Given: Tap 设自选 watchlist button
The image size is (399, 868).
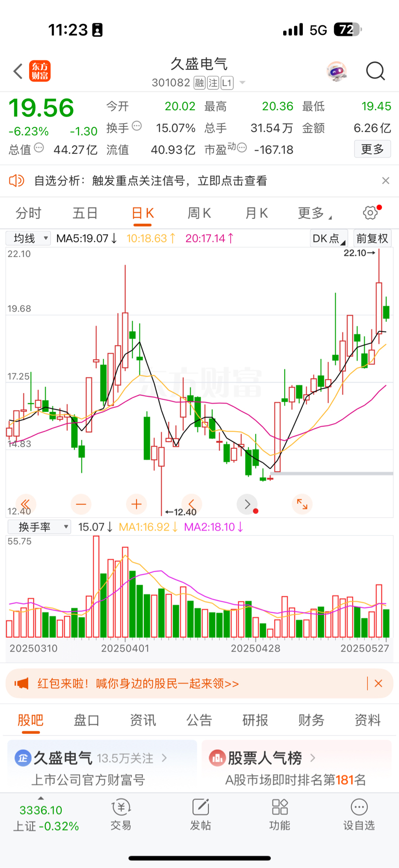Looking at the screenshot, I should 359,814.
